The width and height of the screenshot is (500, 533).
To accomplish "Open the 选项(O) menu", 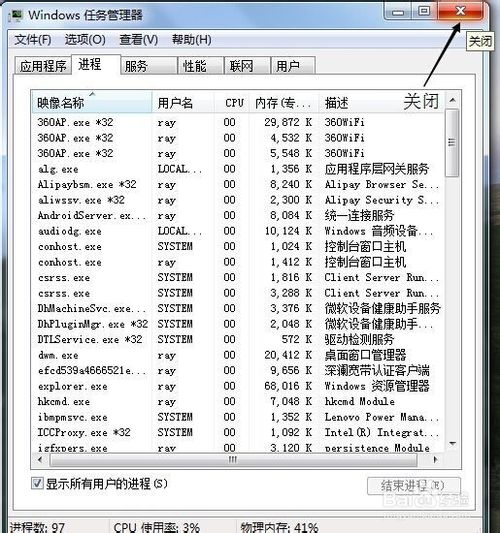I will (85, 40).
